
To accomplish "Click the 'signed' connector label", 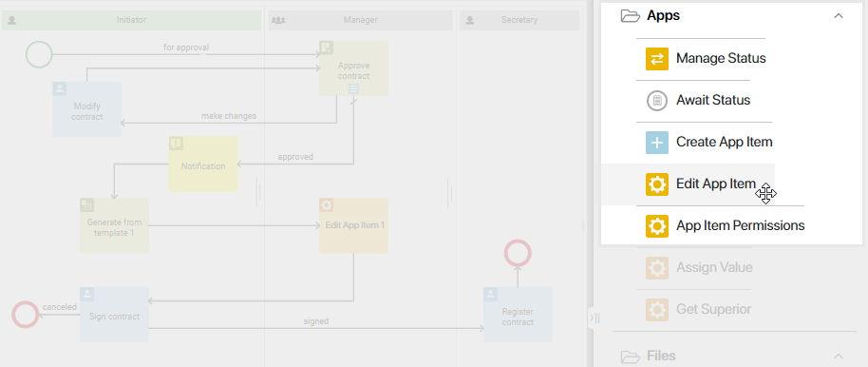I will click(x=315, y=321).
